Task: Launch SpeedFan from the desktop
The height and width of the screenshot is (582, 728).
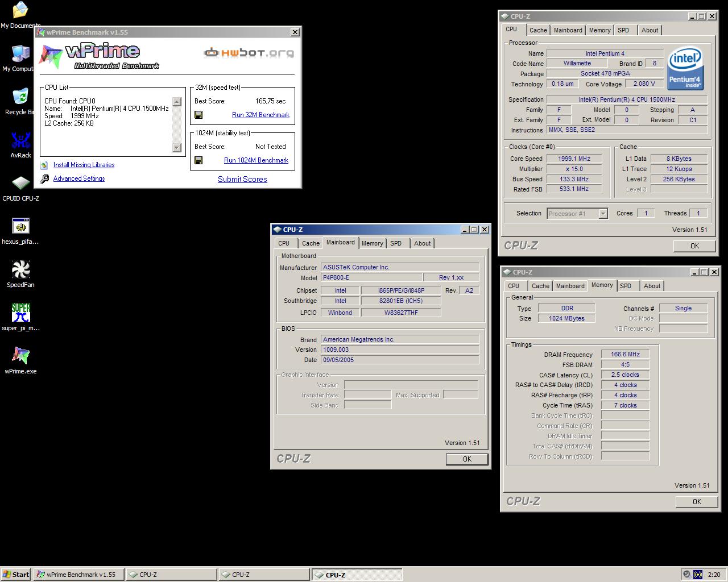Action: pyautogui.click(x=20, y=269)
